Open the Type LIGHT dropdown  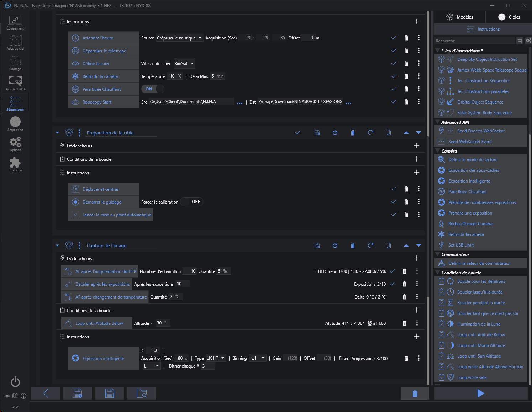click(x=216, y=358)
